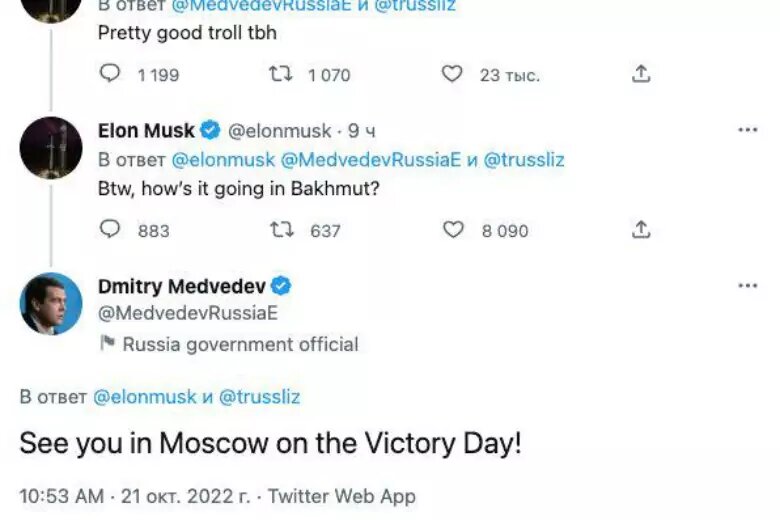Like the "Pretty good troll tbh" tweet
This screenshot has width=780, height=520.
click(453, 74)
